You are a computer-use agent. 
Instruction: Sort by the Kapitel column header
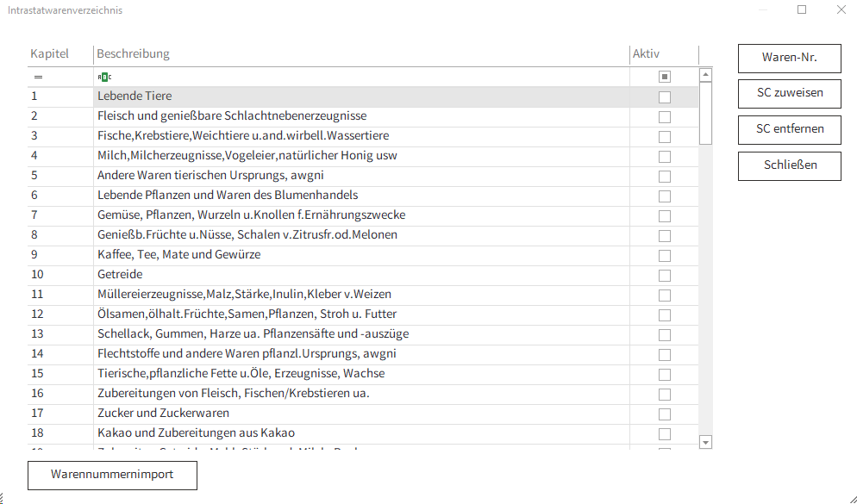[49, 53]
